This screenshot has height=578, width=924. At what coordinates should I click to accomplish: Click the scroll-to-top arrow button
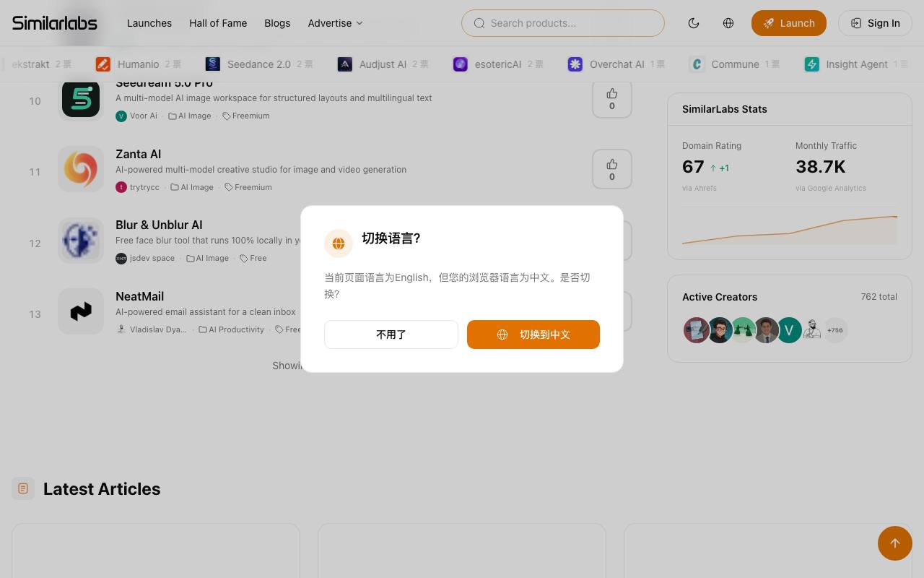pyautogui.click(x=895, y=543)
